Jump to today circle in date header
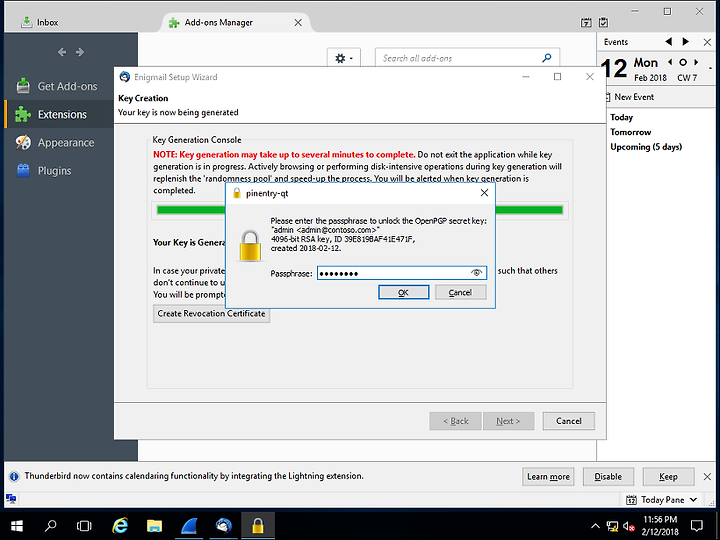 pyautogui.click(x=683, y=62)
